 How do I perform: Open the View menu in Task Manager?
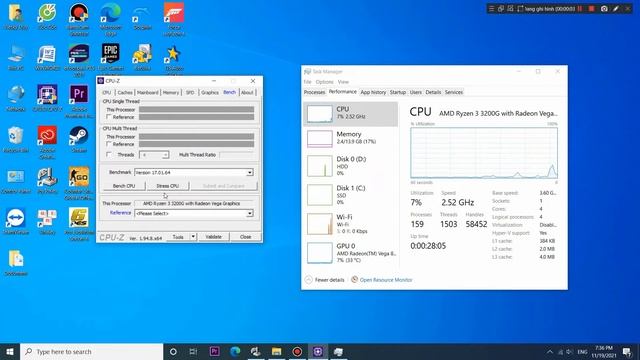point(343,82)
